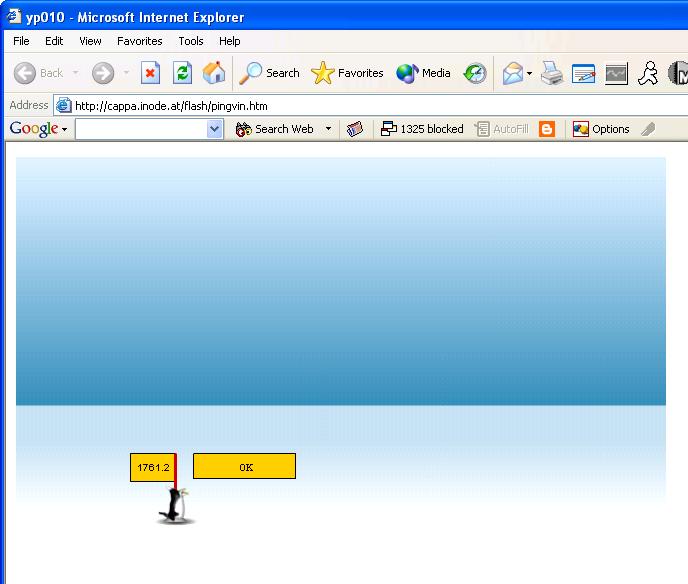The width and height of the screenshot is (688, 584).
Task: Open the Media toolbar panel
Action: pos(423,73)
